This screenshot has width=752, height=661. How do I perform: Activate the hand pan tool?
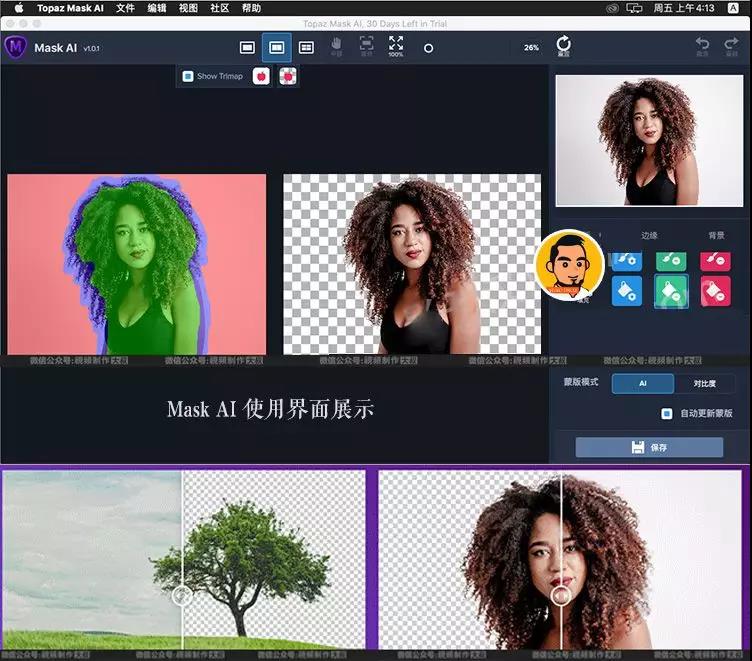(x=336, y=46)
